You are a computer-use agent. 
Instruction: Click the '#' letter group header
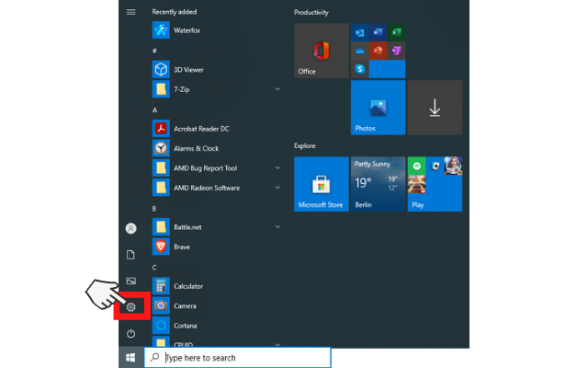154,51
